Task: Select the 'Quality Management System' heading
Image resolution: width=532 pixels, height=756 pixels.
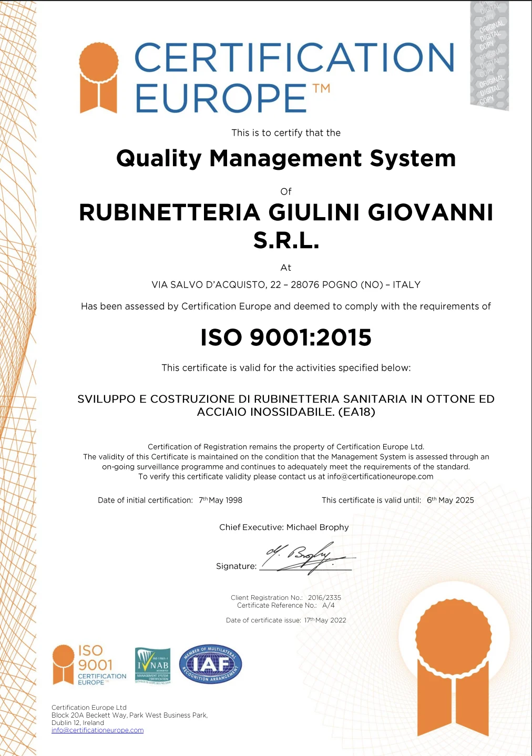Action: [x=286, y=158]
